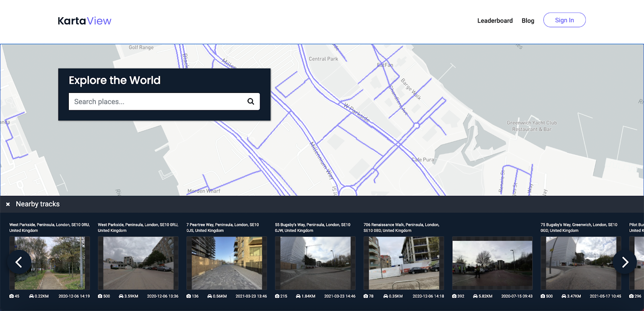Click camera icon beside 45 photos
The height and width of the screenshot is (311, 644).
pos(12,296)
